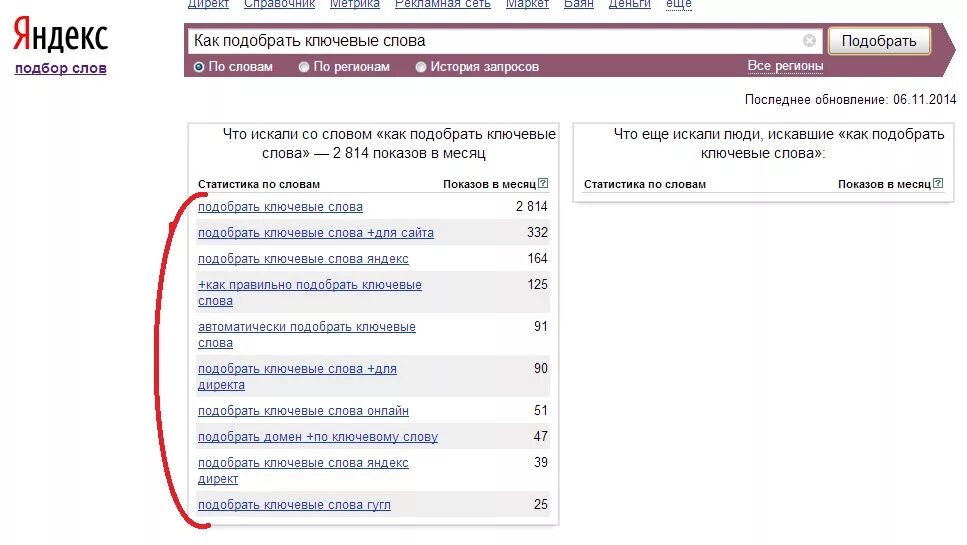Open Маркет in top navigation

tap(527, 4)
